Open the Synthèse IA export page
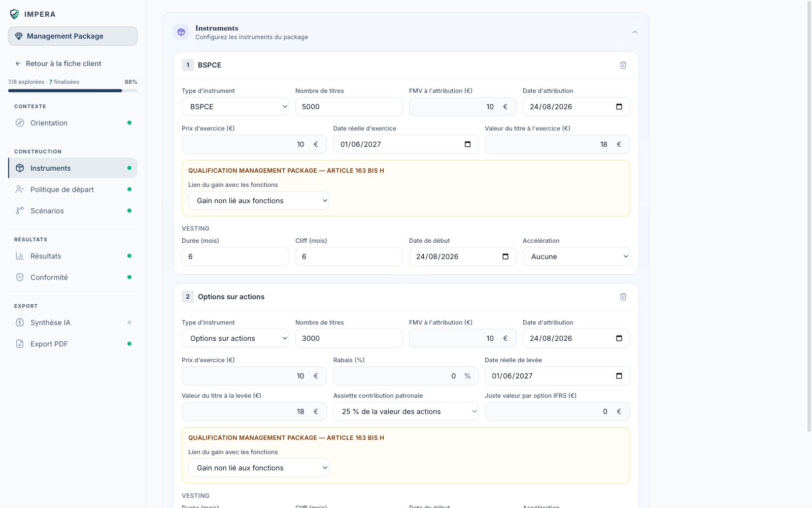The image size is (812, 508). 73,323
